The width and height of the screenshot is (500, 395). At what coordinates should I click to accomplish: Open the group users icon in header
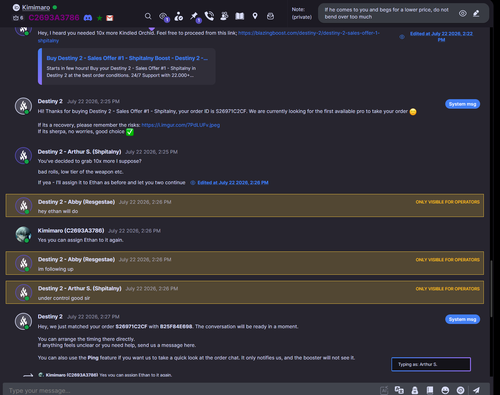pyautogui.click(x=224, y=16)
